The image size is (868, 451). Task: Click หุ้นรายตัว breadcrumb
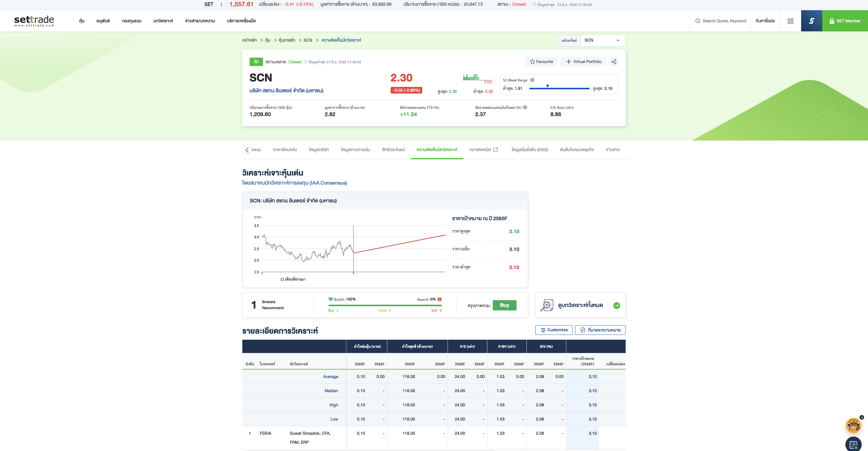[287, 40]
